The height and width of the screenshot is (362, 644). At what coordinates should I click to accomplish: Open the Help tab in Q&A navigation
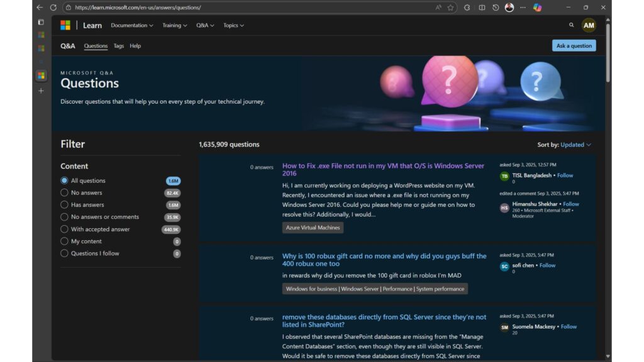(135, 45)
